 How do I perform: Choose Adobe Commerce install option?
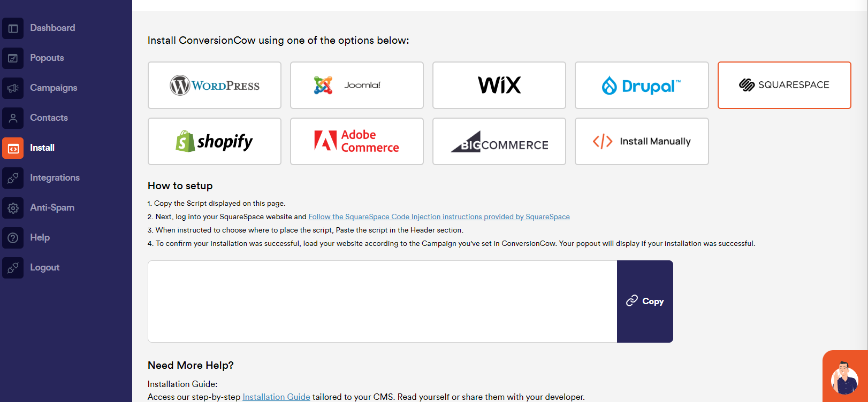tap(357, 142)
